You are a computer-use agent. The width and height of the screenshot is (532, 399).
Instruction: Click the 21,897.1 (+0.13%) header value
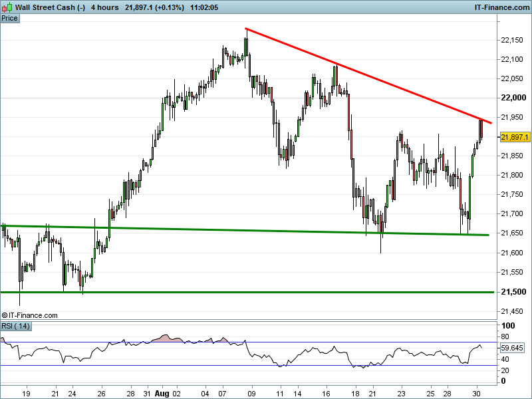click(x=154, y=7)
